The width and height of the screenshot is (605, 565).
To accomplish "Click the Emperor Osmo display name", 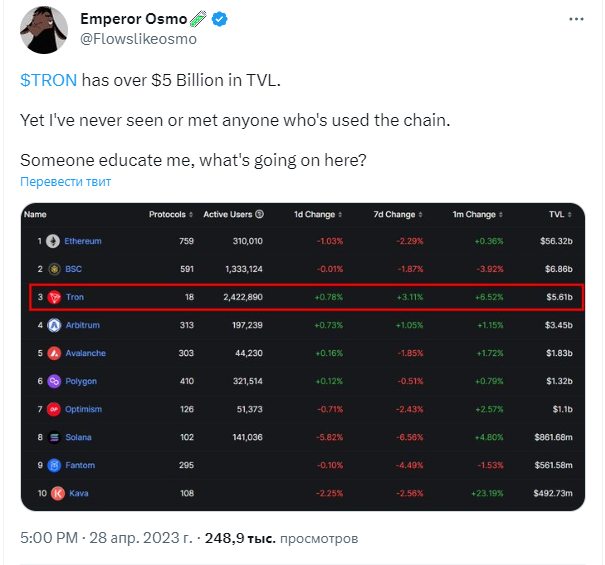I will [x=134, y=19].
